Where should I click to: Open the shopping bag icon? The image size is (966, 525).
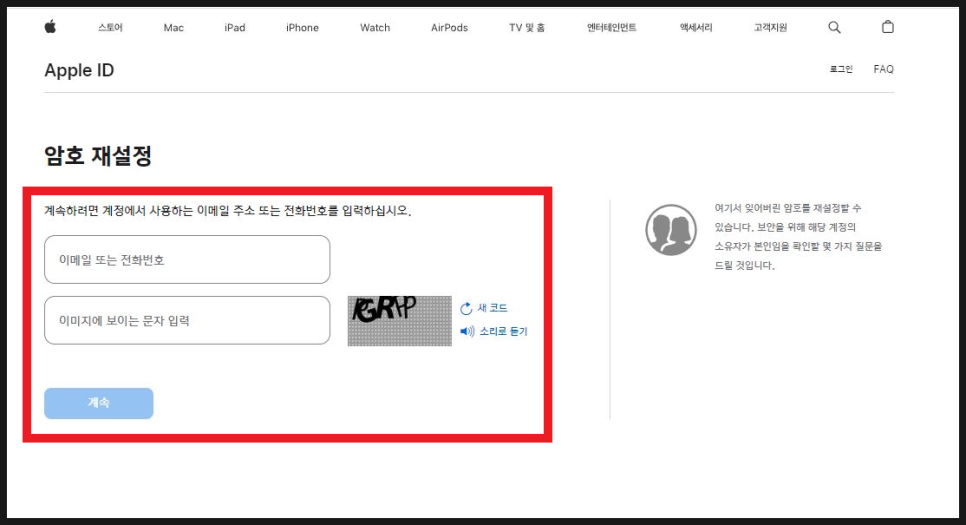887,26
